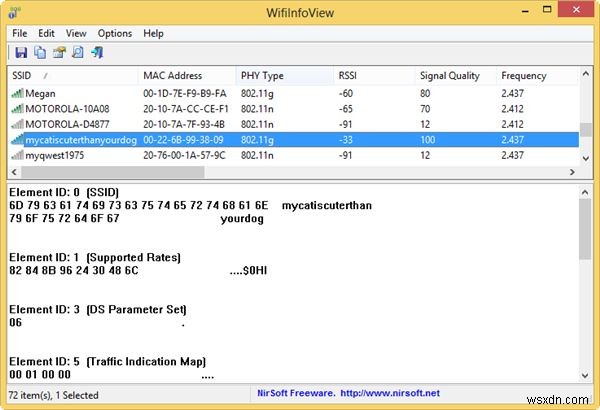
Task: Select the Megan network row
Action: (293, 93)
